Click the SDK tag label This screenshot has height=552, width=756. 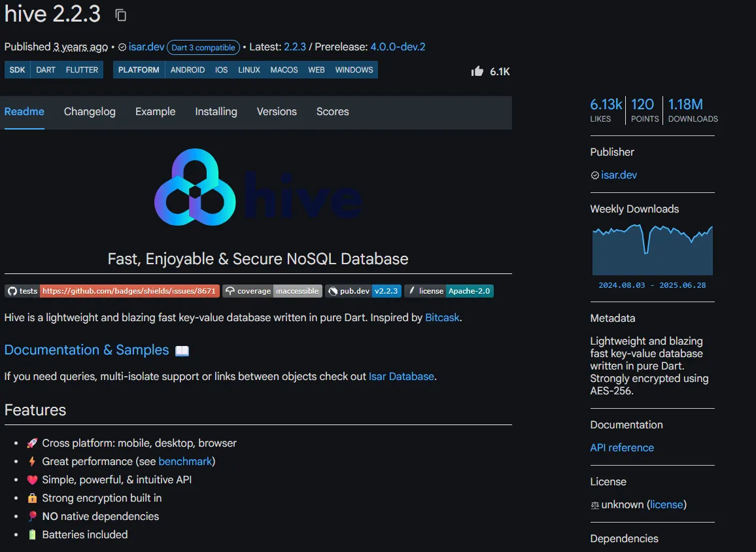click(18, 70)
